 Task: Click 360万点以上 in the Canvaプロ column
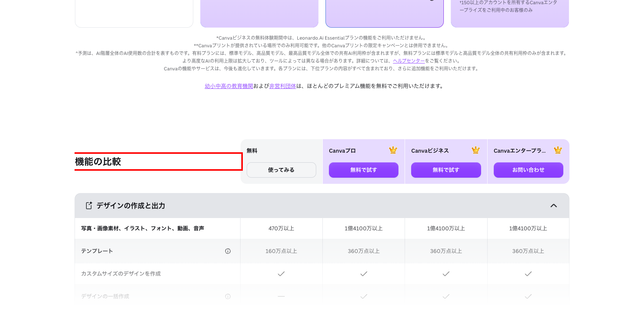click(363, 251)
